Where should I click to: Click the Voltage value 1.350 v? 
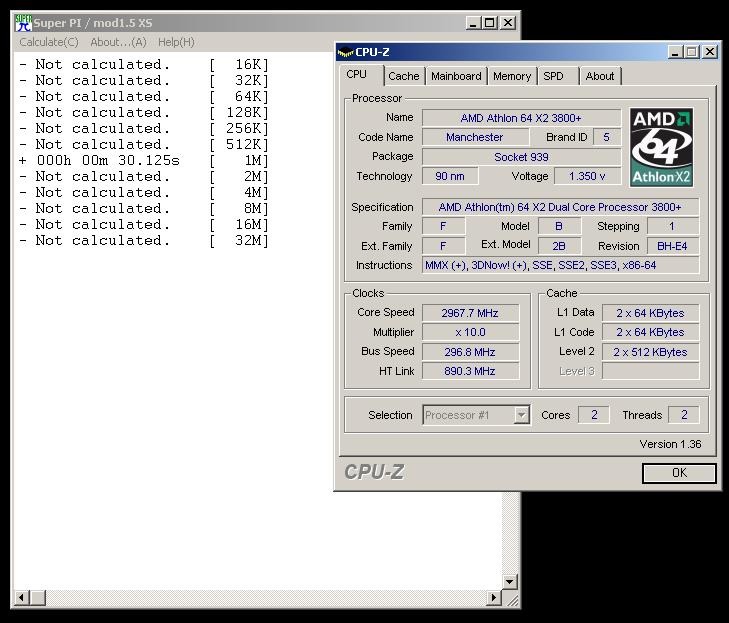tap(587, 176)
